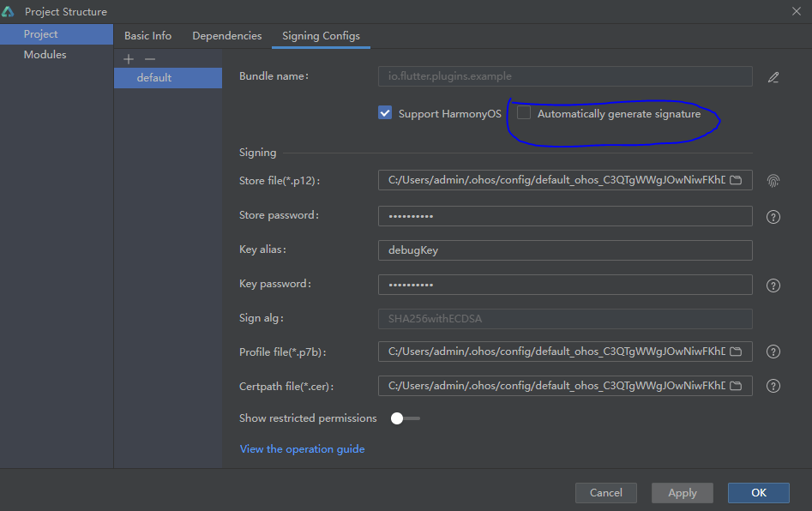Screen dimensions: 812x511
Task: Open help for Key password
Action: (773, 286)
